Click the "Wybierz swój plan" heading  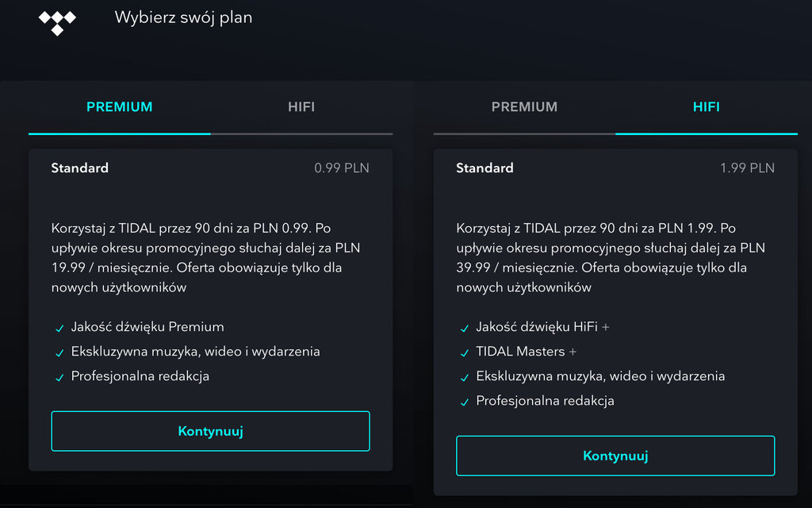pyautogui.click(x=183, y=17)
